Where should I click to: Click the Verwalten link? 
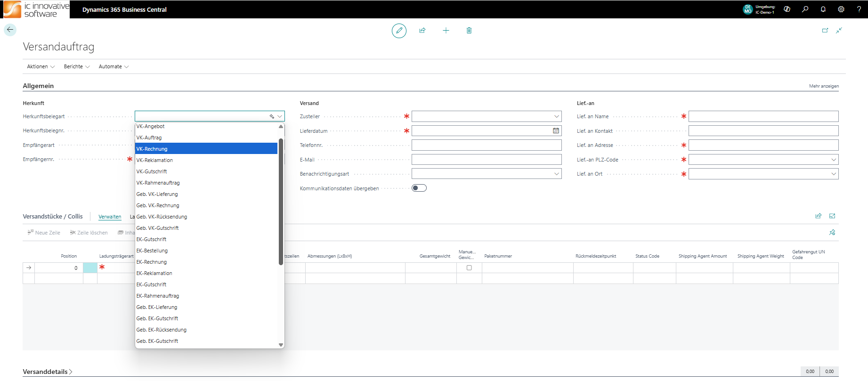pyautogui.click(x=110, y=217)
